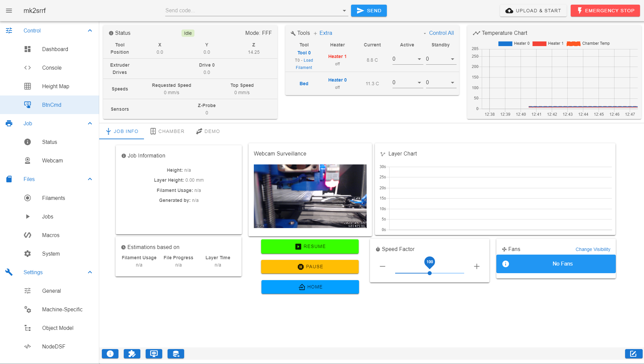
Task: Increase speed factor with plus icon
Action: 476,267
